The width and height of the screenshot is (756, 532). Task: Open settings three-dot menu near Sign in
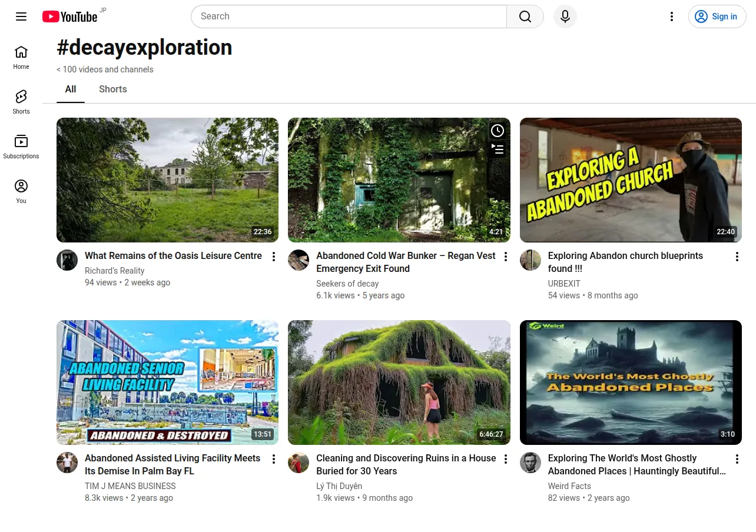[672, 16]
